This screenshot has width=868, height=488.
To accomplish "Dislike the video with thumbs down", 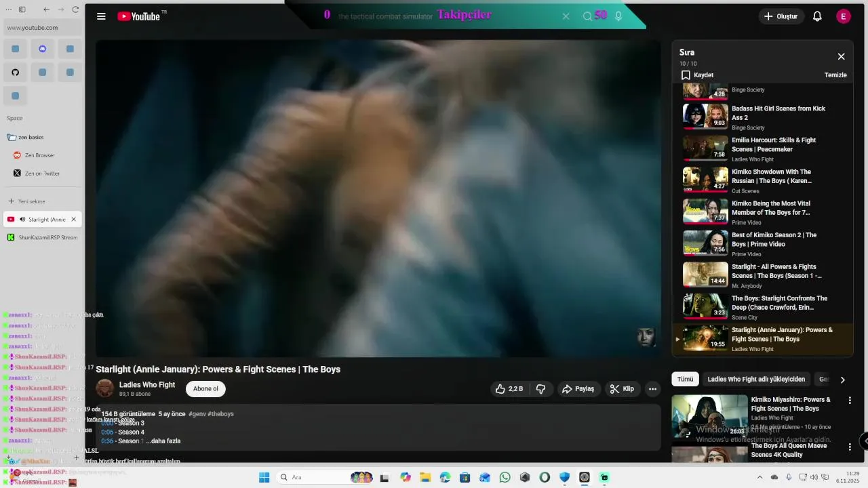I will click(x=540, y=389).
